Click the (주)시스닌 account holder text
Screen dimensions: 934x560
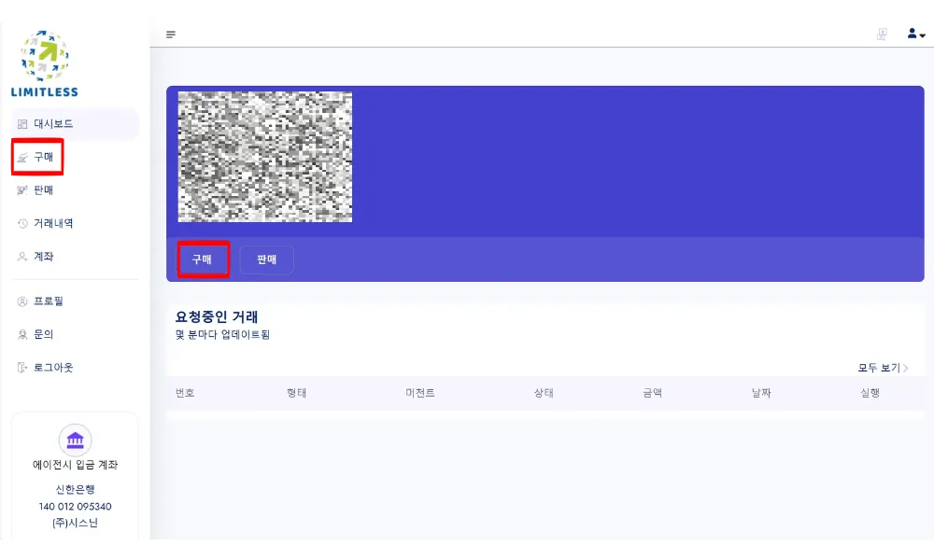click(x=75, y=523)
